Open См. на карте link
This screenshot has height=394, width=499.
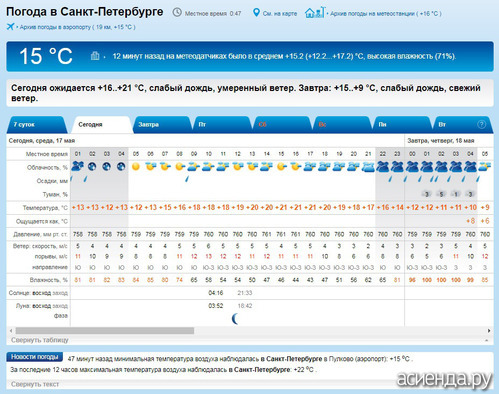(280, 14)
